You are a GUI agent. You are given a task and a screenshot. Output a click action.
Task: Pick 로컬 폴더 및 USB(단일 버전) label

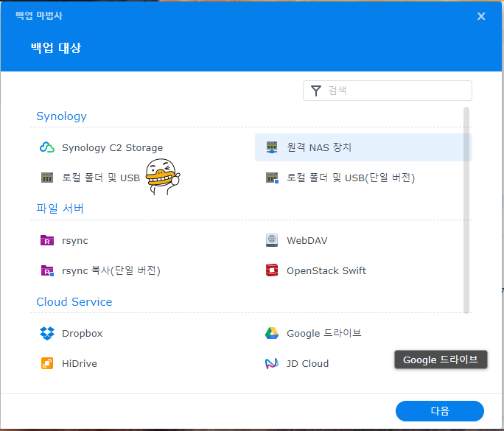[x=351, y=178]
